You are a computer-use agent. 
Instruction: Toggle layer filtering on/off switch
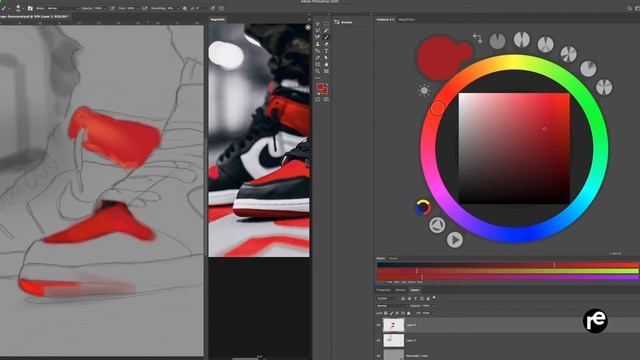434,298
